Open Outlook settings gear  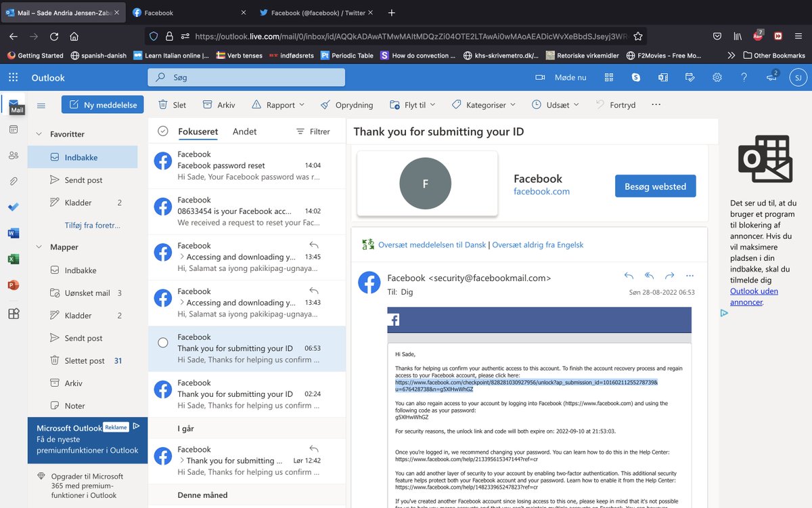[717, 77]
